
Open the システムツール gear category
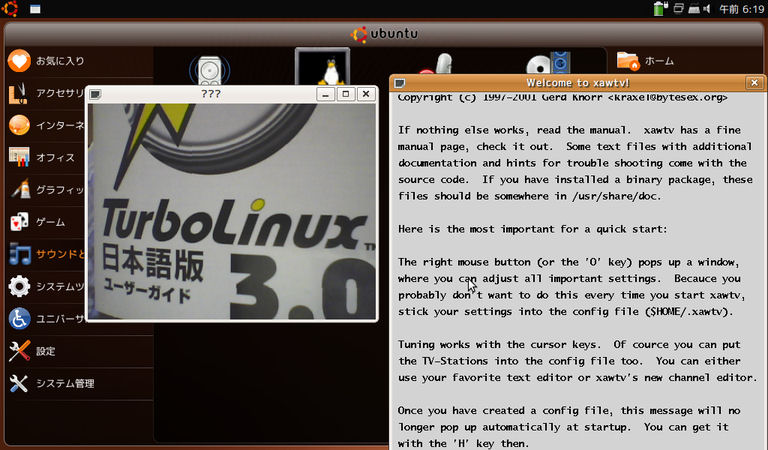(x=19, y=286)
